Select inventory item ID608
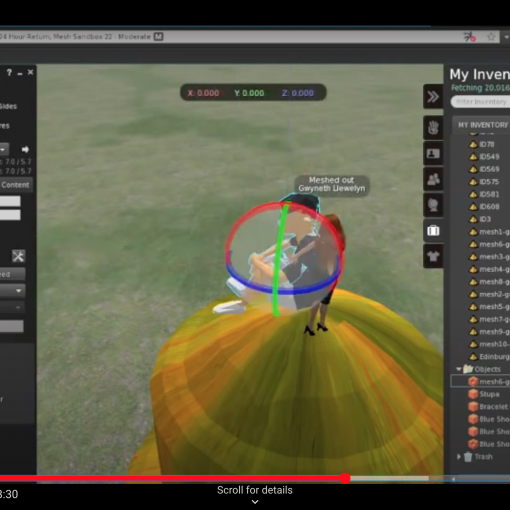This screenshot has width=510, height=510. [489, 207]
